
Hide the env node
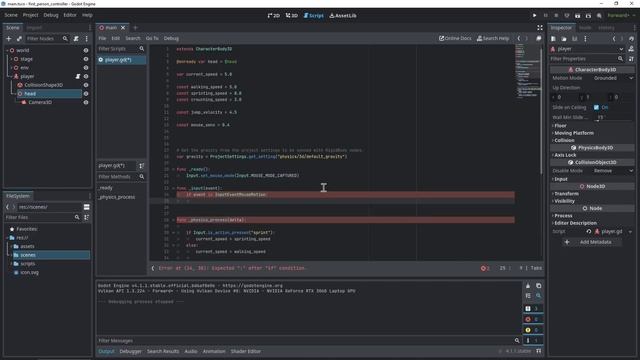(86, 68)
